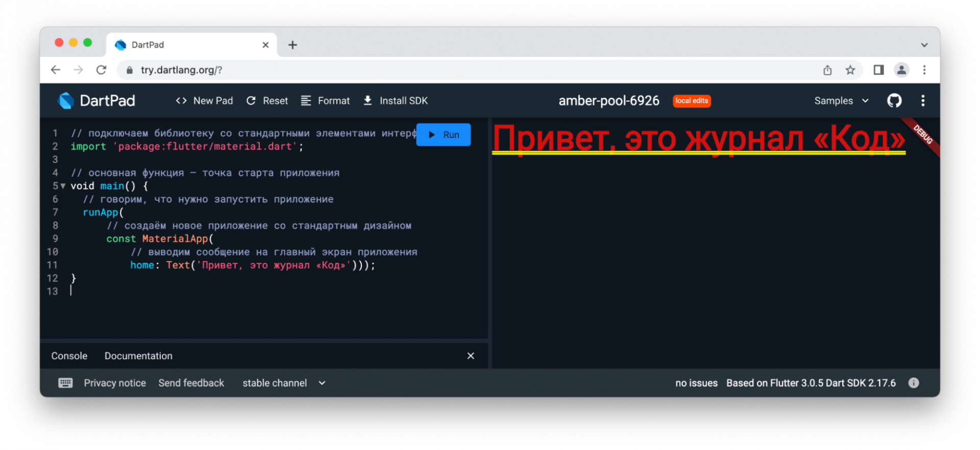Click line number 12 in gutter

(53, 278)
